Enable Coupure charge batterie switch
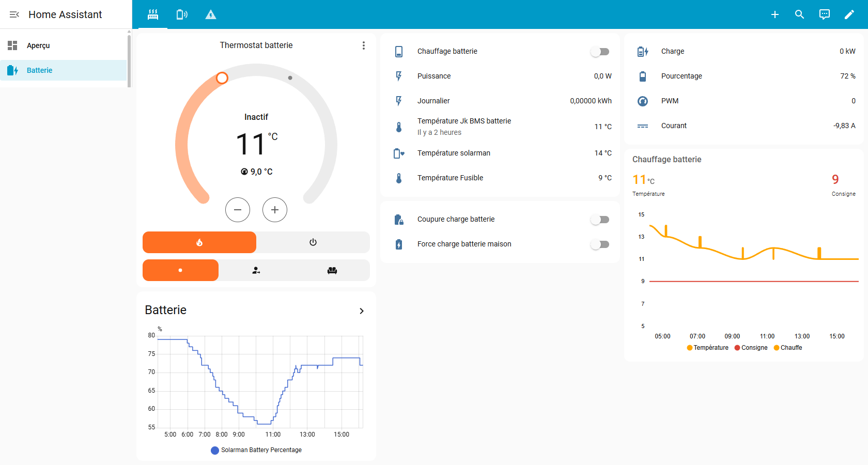This screenshot has height=465, width=868. tap(600, 220)
